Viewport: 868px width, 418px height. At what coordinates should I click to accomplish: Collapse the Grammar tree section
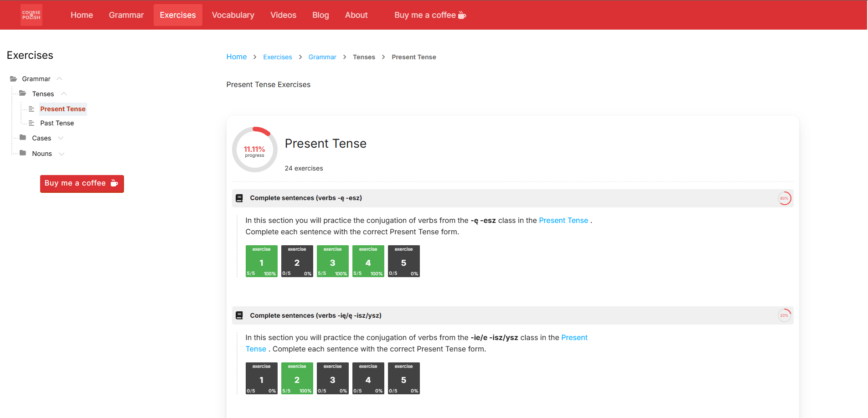[x=59, y=78]
